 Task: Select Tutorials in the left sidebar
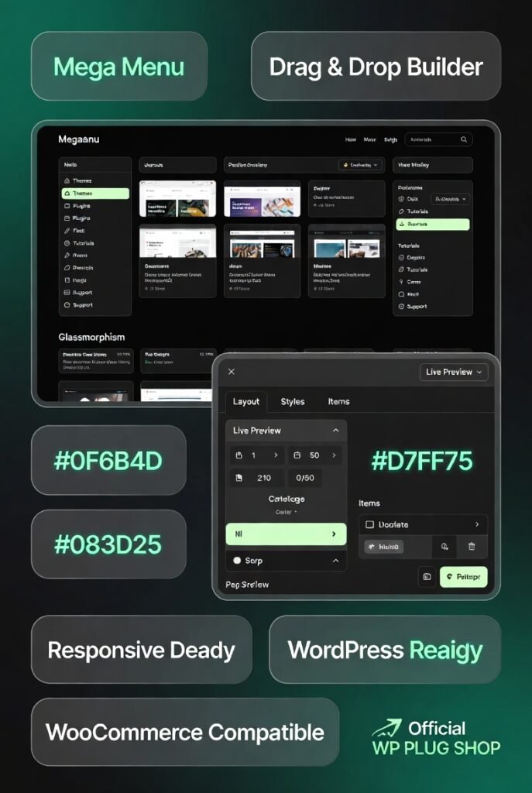84,243
